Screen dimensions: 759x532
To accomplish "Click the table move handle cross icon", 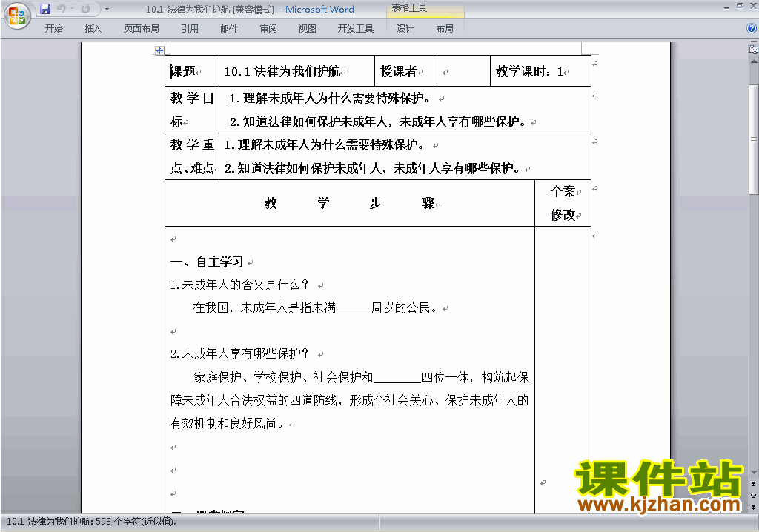I will pos(159,50).
